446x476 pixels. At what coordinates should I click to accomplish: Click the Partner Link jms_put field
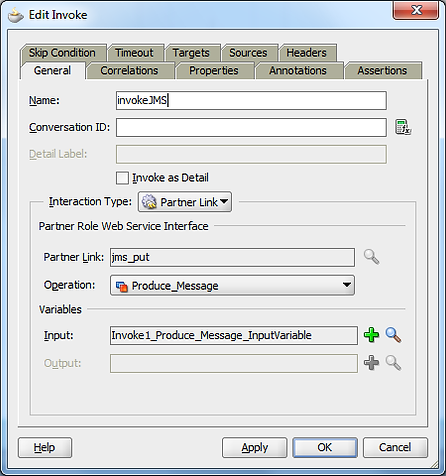(x=232, y=257)
